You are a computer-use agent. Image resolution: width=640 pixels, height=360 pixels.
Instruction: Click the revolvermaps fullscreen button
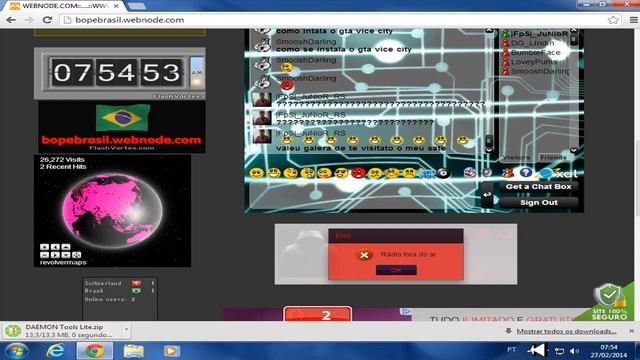[76, 255]
